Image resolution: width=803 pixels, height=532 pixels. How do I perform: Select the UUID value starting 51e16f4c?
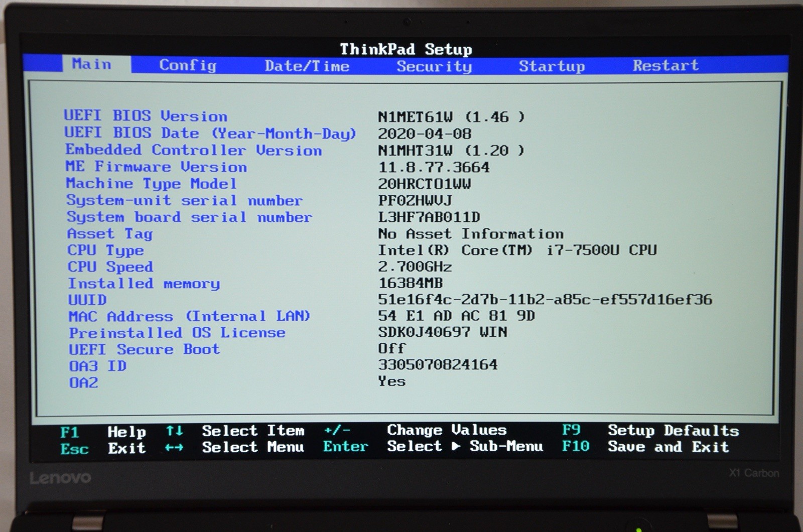tap(545, 300)
